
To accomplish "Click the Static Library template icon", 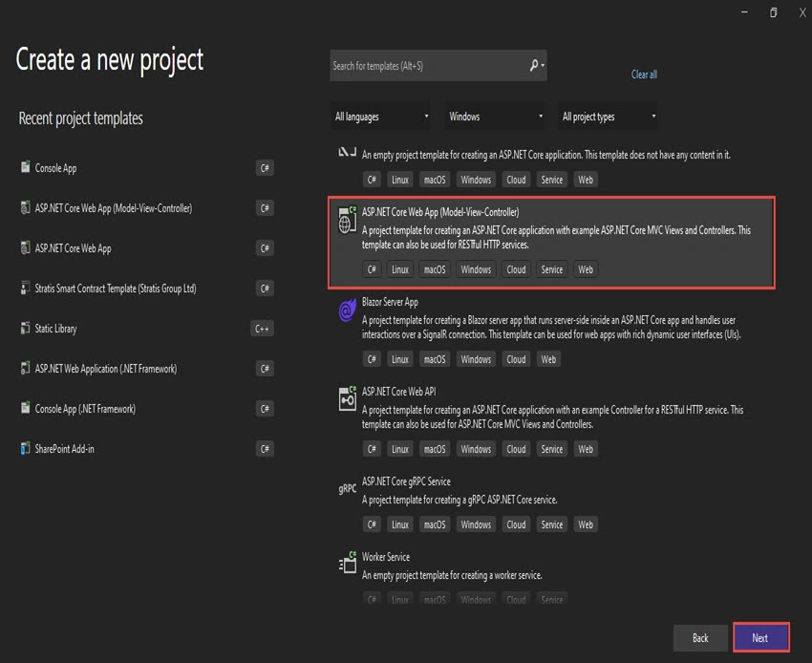I will click(x=25, y=328).
